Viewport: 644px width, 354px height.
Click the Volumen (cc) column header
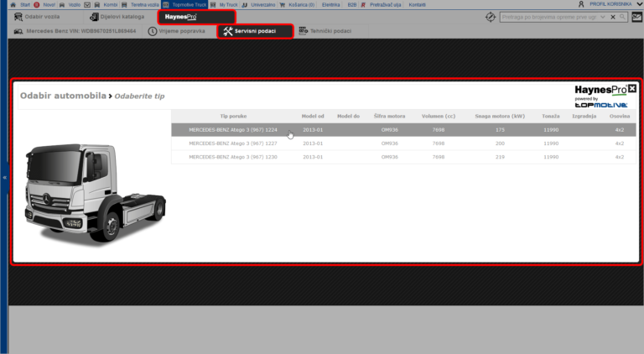(x=439, y=117)
